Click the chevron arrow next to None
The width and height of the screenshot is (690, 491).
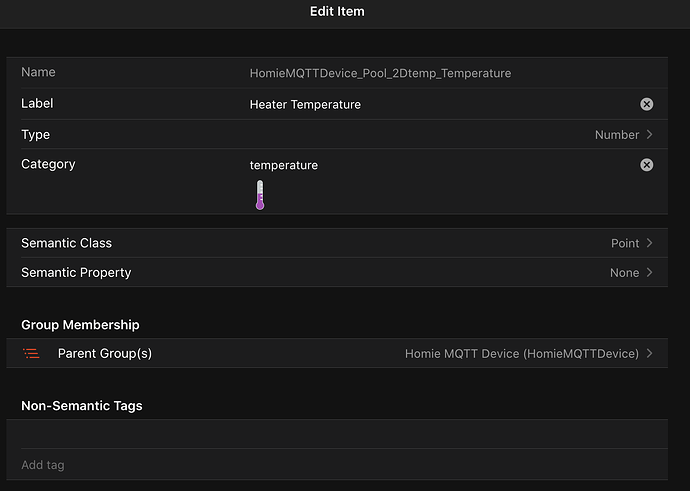(x=650, y=272)
